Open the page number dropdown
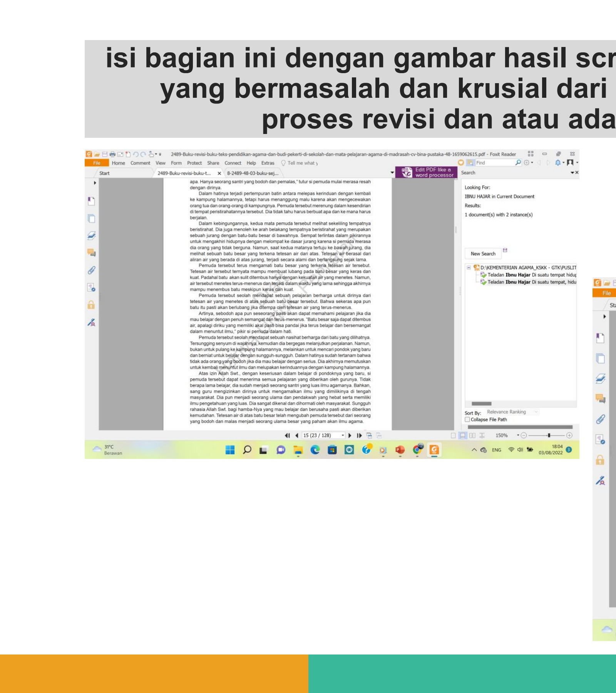 click(342, 436)
